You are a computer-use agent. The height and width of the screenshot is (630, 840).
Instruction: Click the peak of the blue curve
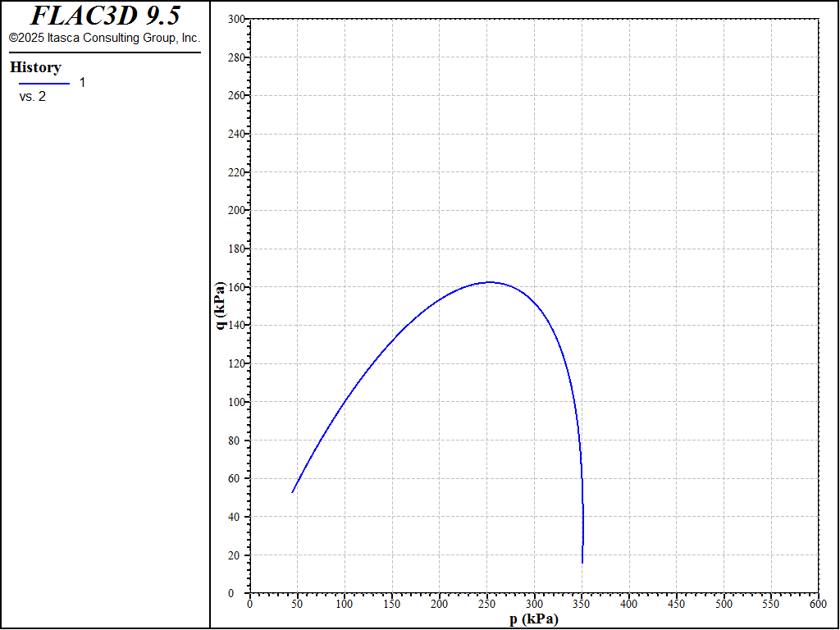click(489, 282)
